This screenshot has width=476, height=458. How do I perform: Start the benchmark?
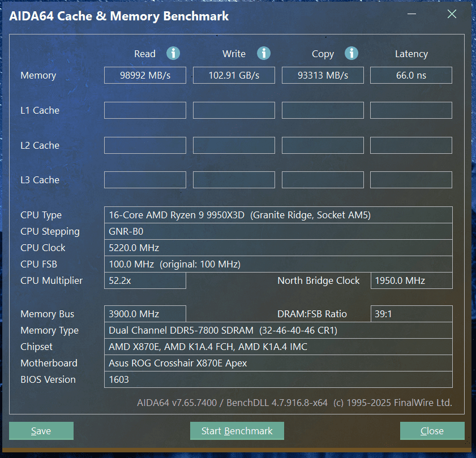[237, 431]
